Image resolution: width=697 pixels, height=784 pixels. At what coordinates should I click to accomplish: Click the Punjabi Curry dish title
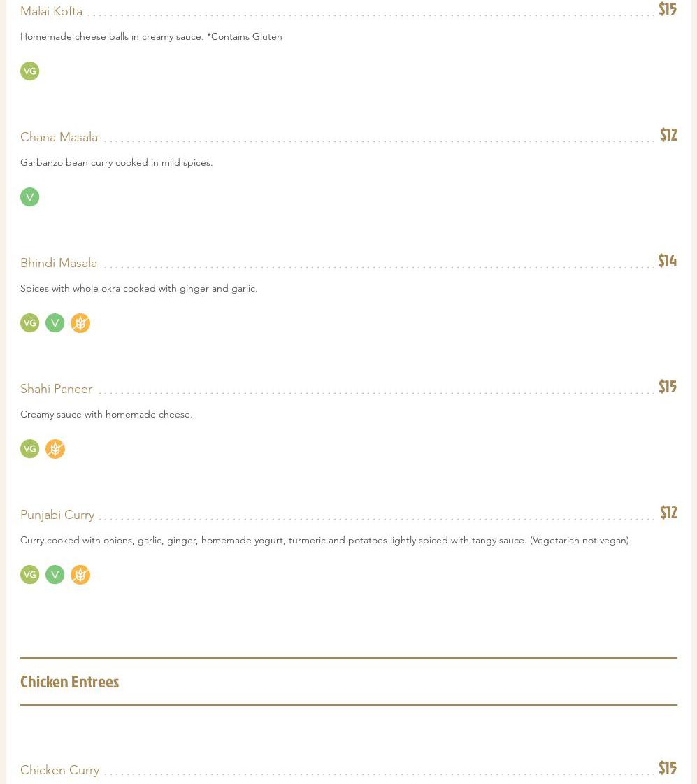(x=57, y=515)
